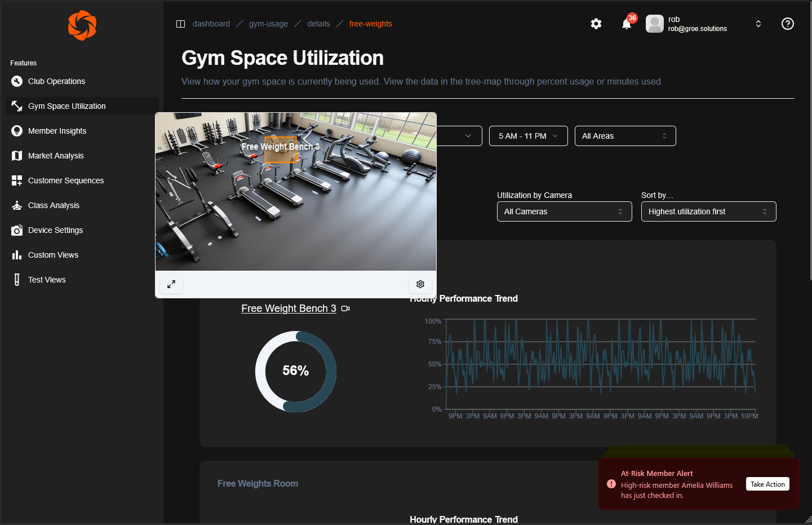Image resolution: width=812 pixels, height=525 pixels.
Task: Click the Club Operations wrench icon
Action: tap(17, 81)
